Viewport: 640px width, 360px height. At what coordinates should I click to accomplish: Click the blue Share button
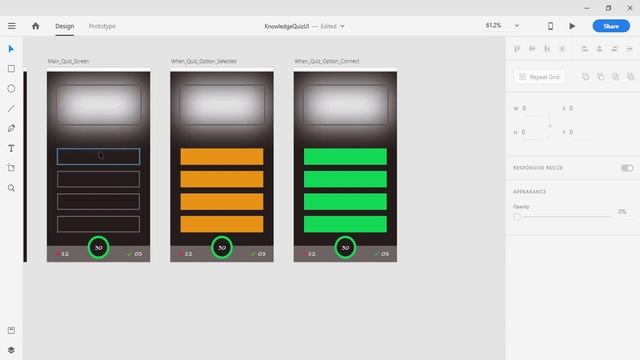click(611, 26)
